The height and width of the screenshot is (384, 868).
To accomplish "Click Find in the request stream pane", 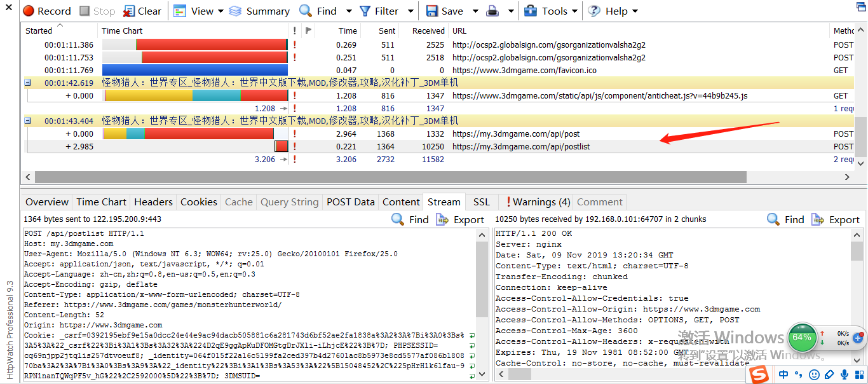I will pyautogui.click(x=410, y=219).
